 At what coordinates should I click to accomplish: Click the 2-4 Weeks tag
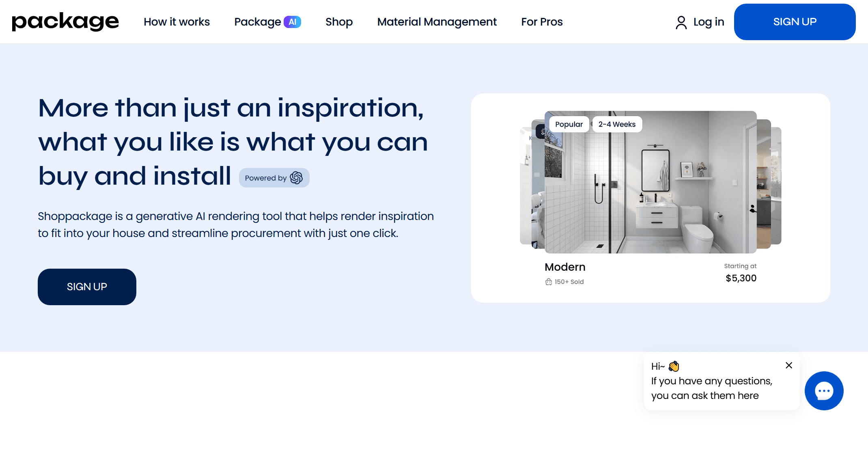617,124
